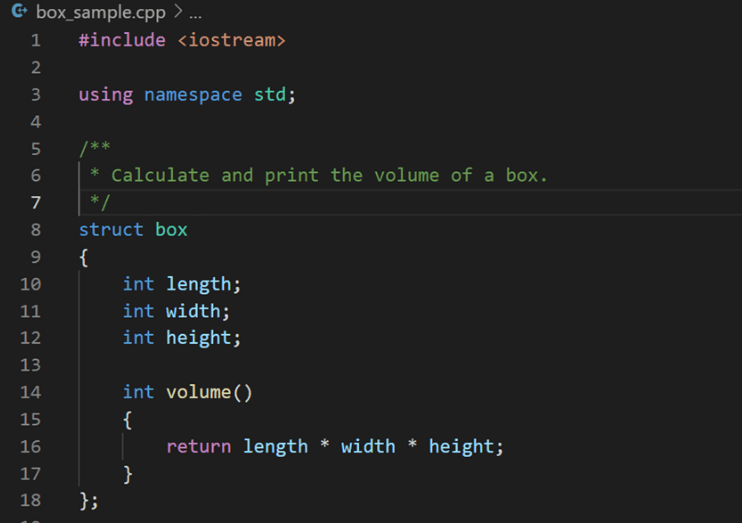The height and width of the screenshot is (523, 742).
Task: Click the comment word 'Calculate'
Action: pos(160,176)
